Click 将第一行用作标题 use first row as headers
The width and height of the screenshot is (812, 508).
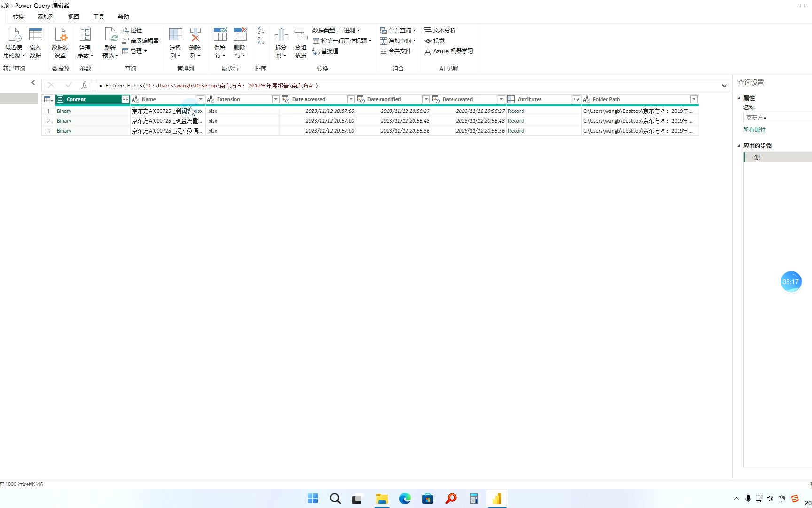[x=342, y=40]
